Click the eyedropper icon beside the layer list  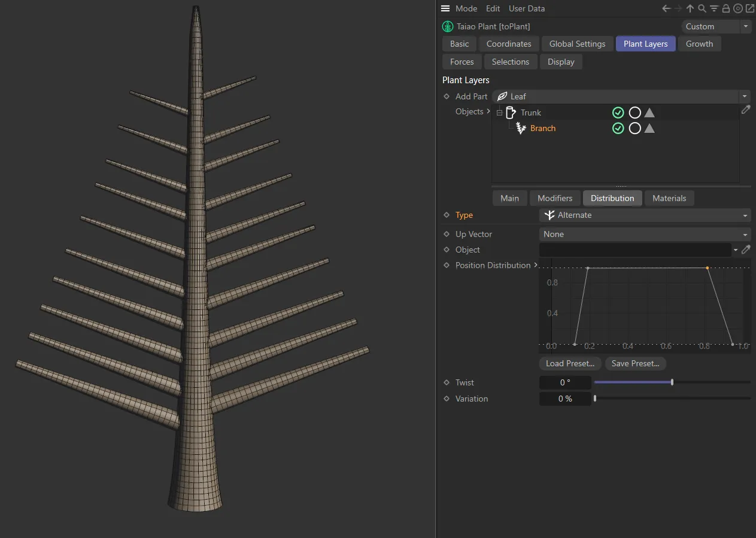(745, 110)
